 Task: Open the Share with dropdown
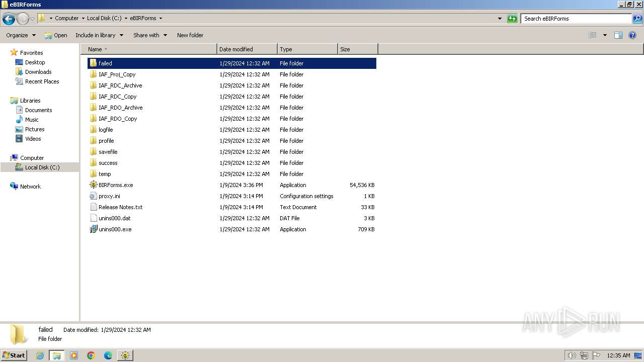pyautogui.click(x=150, y=35)
